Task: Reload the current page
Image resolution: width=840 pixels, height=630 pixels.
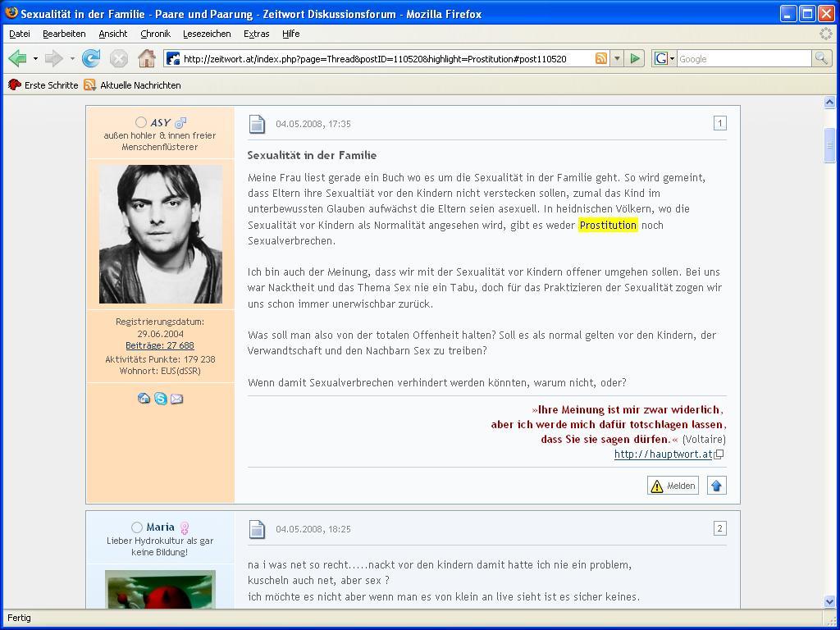Action: pyautogui.click(x=91, y=58)
